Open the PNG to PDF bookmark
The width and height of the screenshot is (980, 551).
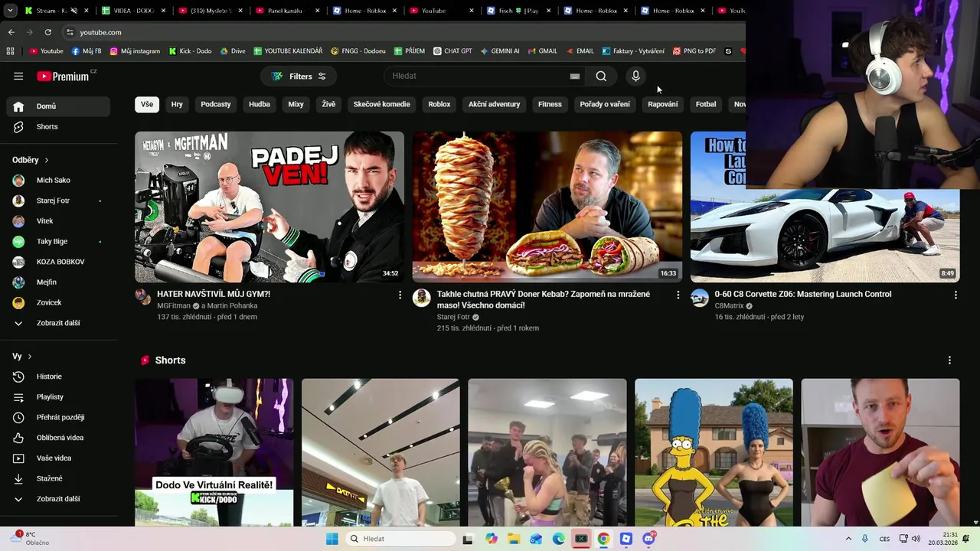(694, 51)
